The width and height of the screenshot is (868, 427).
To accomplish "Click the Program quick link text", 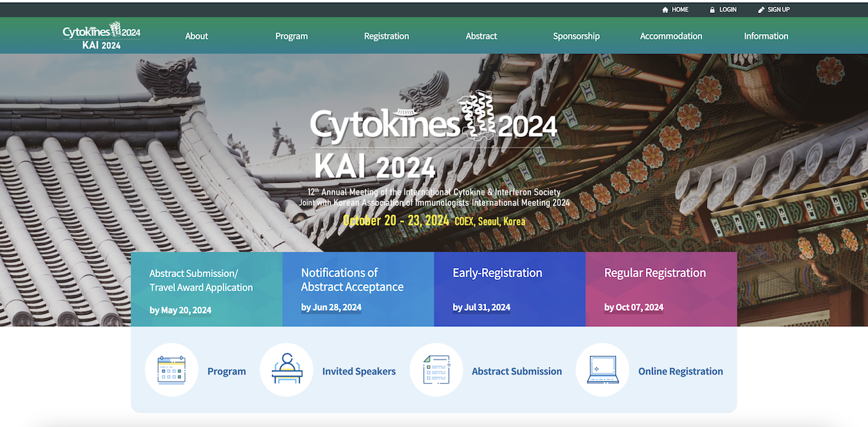I will point(226,371).
